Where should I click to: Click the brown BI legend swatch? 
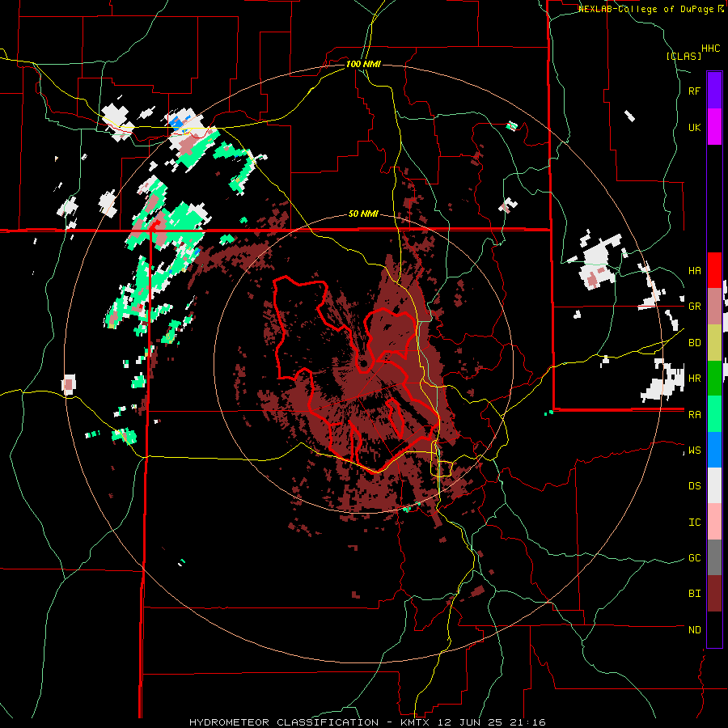(x=714, y=594)
